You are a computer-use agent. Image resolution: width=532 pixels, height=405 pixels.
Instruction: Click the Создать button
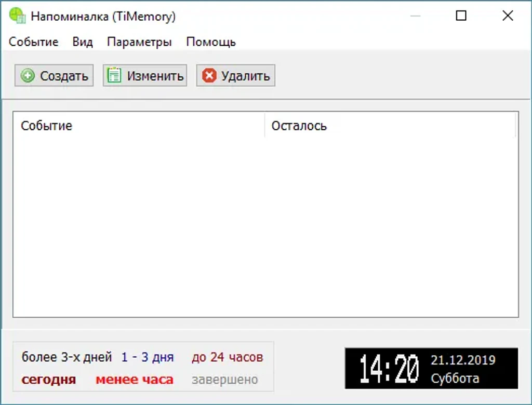54,75
